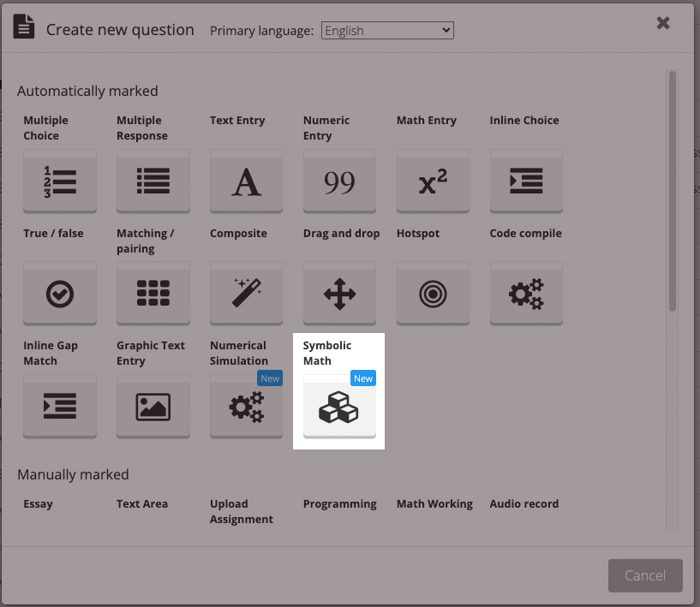Select the Multiple Choice question type
Screen dimensions: 700x607
point(60,182)
